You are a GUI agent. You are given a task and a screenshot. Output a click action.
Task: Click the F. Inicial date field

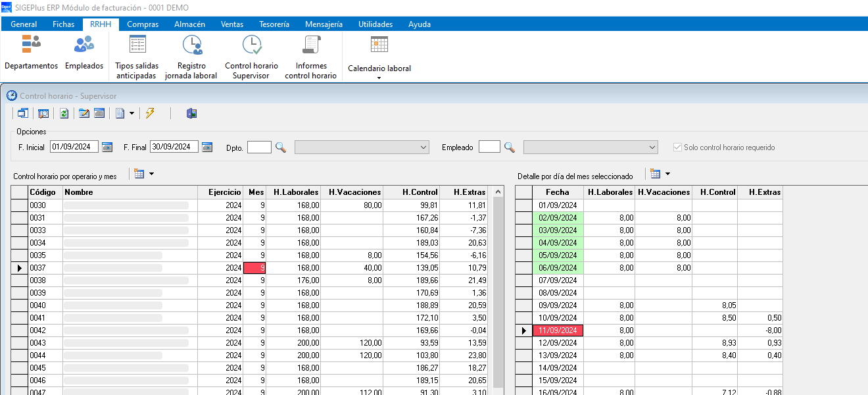pos(74,147)
